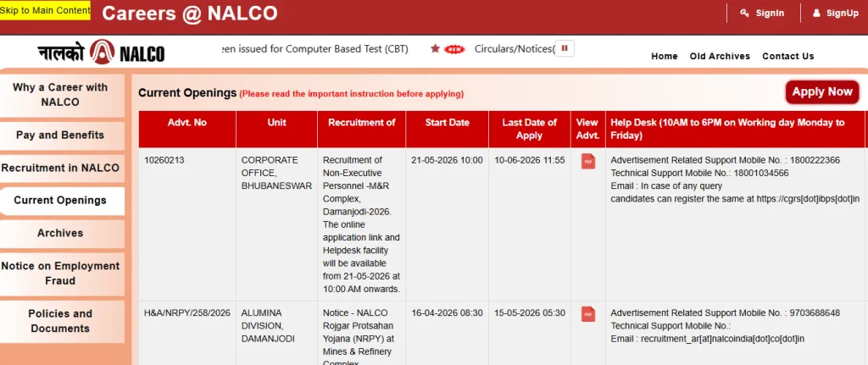Screen dimensions: 868x365
Task: Click the Apply Now button
Action: click(822, 91)
